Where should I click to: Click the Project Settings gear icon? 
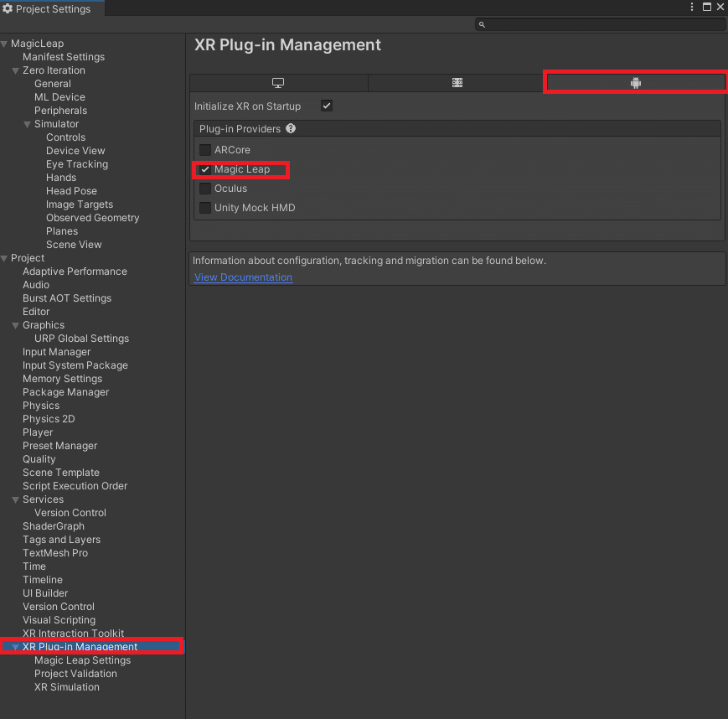[x=8, y=8]
